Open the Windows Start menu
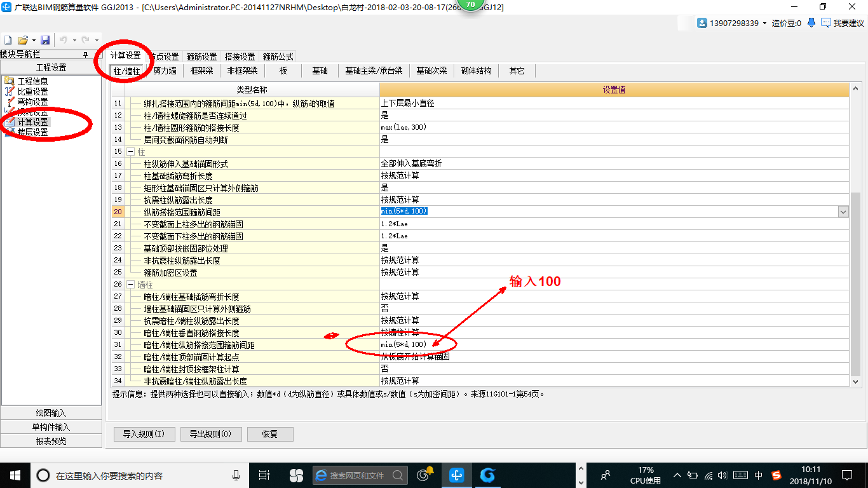Screen dimensions: 868x488 click(x=15, y=475)
